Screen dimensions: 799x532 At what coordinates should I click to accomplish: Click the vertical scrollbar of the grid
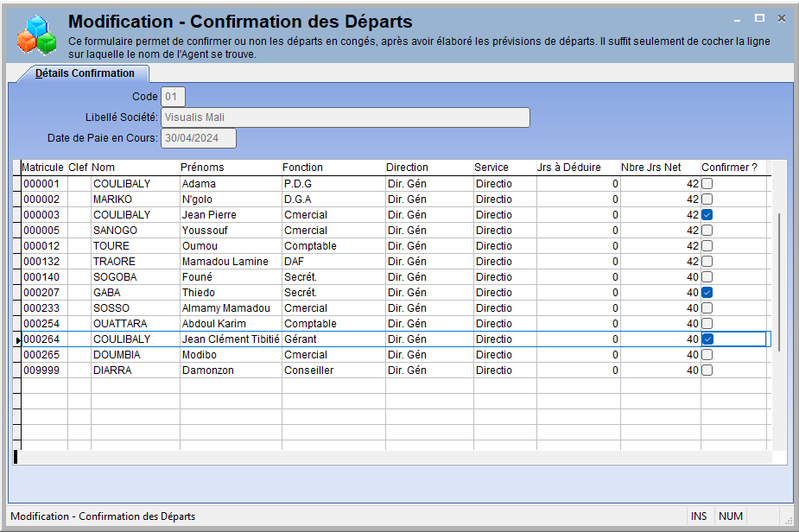click(x=778, y=281)
